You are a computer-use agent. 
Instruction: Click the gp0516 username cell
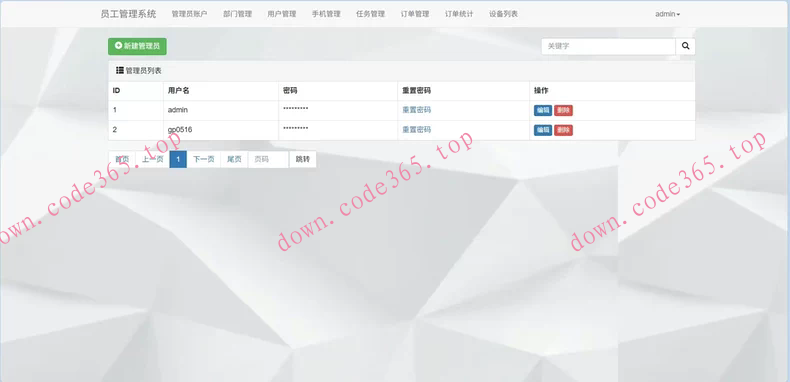click(221, 130)
